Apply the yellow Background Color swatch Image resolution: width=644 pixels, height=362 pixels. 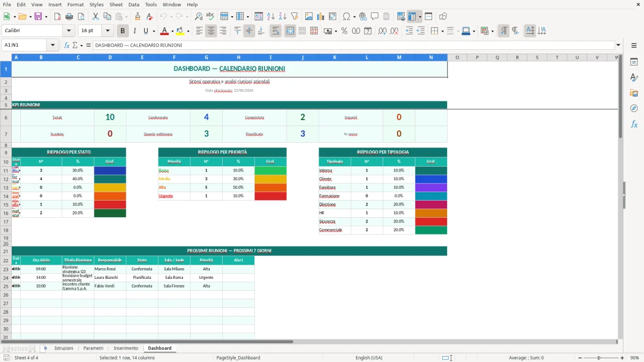(180, 31)
